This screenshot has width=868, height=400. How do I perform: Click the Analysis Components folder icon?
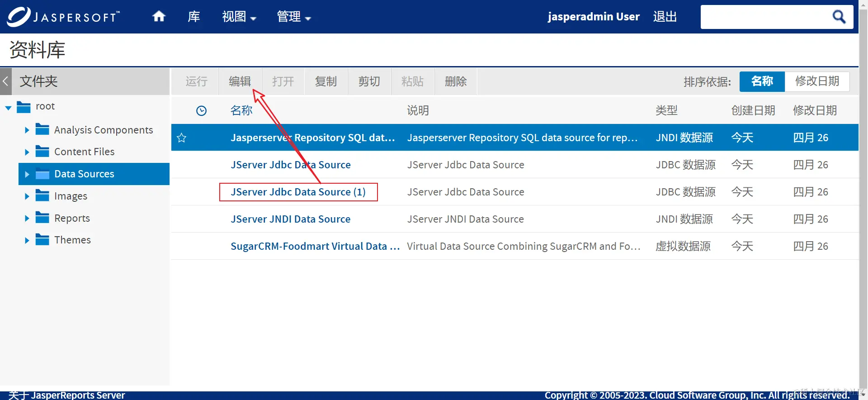click(42, 129)
